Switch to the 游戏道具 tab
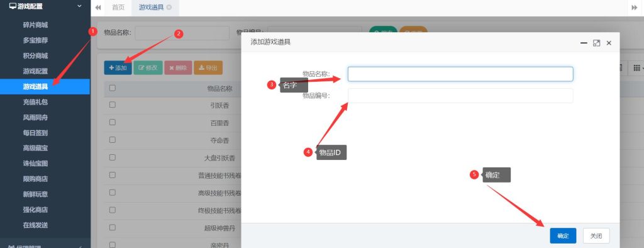The image size is (644, 248). (x=151, y=8)
